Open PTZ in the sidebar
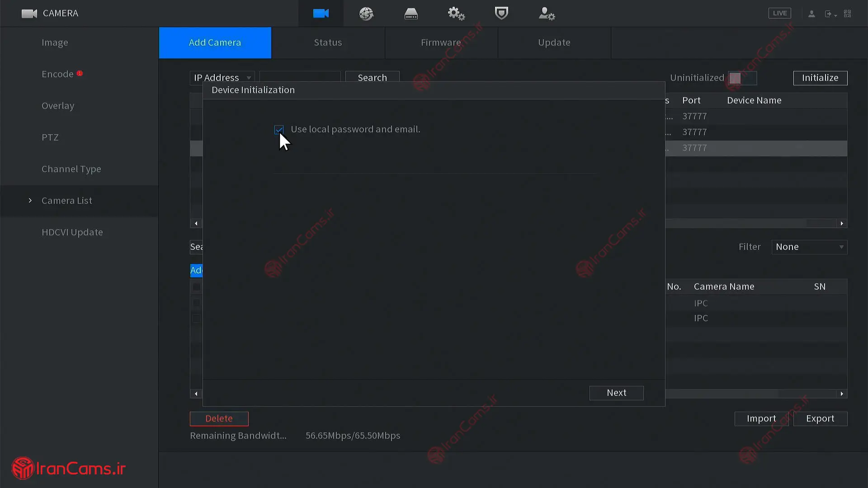The width and height of the screenshot is (868, 488). pyautogui.click(x=50, y=137)
